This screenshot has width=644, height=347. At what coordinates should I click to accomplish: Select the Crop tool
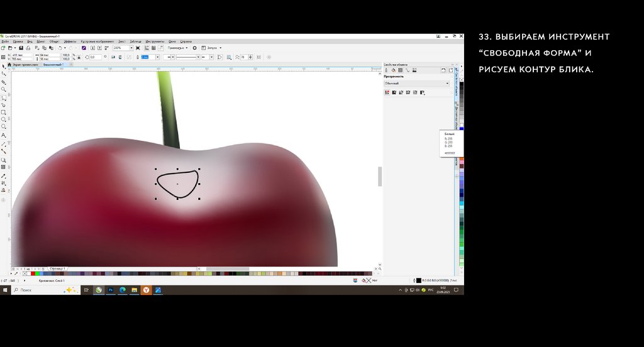pyautogui.click(x=4, y=82)
